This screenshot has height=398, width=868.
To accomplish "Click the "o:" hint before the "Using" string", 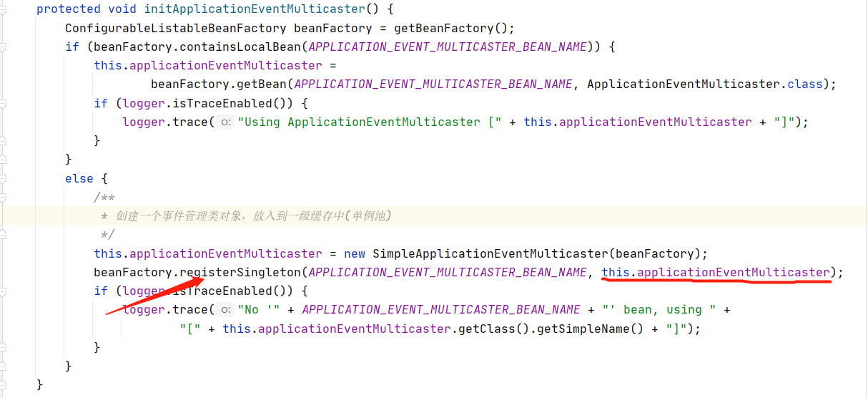I will [226, 122].
